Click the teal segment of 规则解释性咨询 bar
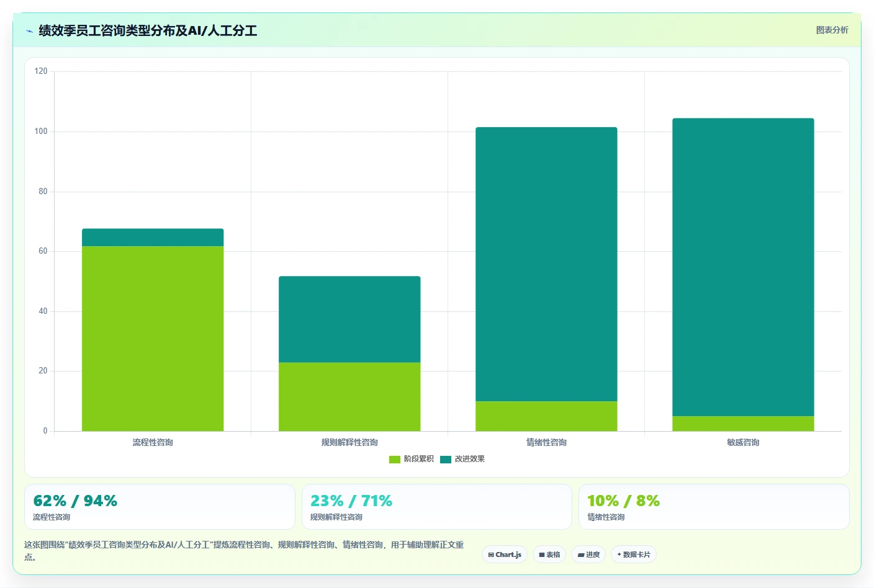Screen dimensions: 874x588 pos(349,319)
